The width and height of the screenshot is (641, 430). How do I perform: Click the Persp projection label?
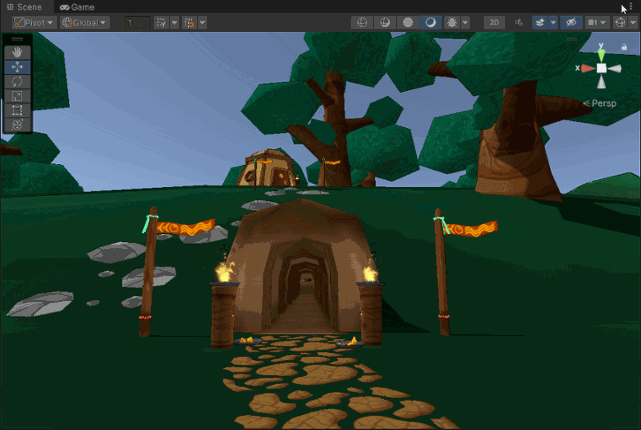(x=605, y=103)
